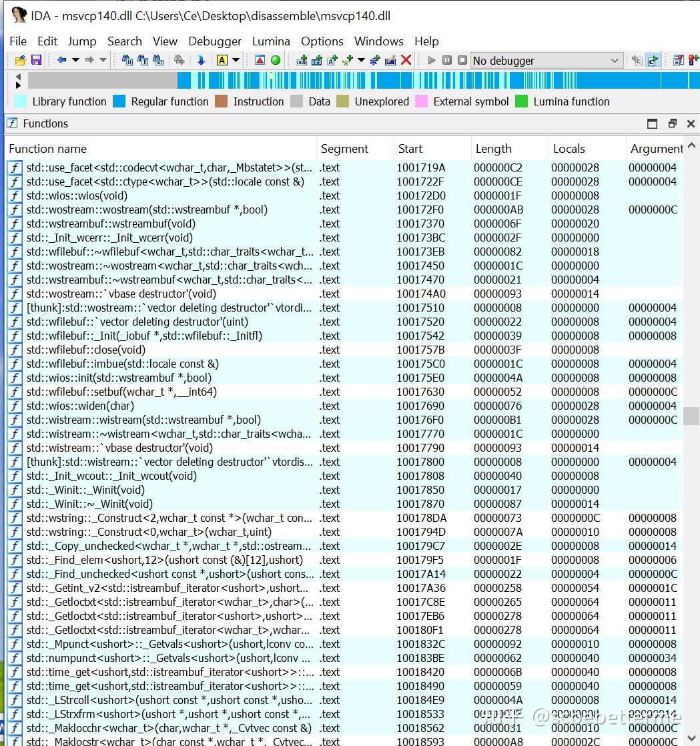Click the blue down arrow jump icon

pyautogui.click(x=201, y=61)
